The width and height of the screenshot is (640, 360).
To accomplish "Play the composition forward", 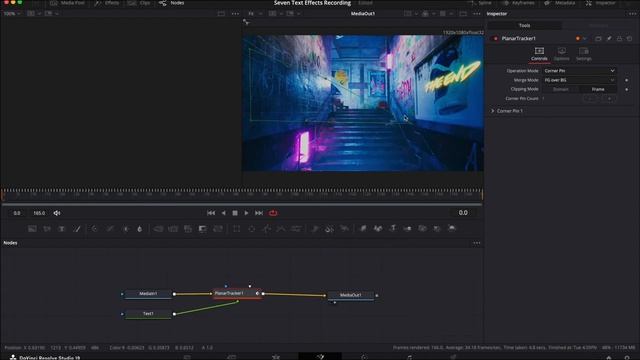I will click(246, 213).
